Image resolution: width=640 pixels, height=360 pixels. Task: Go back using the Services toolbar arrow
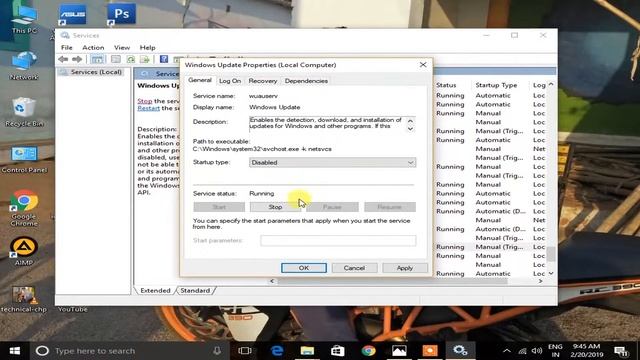click(x=63, y=60)
